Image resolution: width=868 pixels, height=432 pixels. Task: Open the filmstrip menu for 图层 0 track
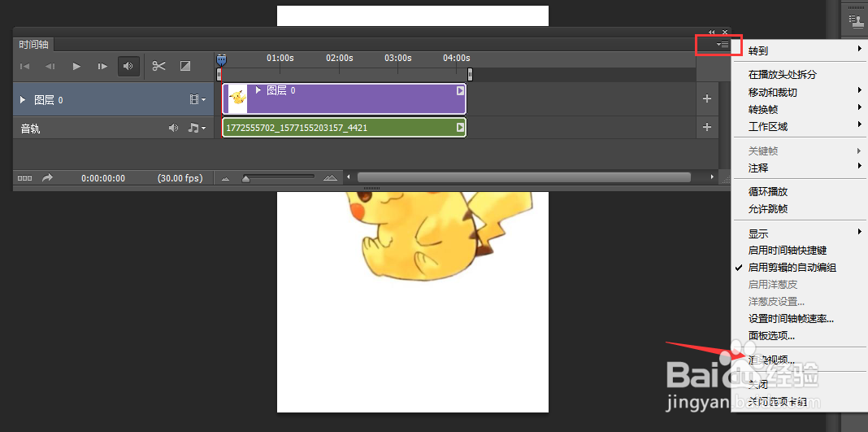[x=197, y=100]
